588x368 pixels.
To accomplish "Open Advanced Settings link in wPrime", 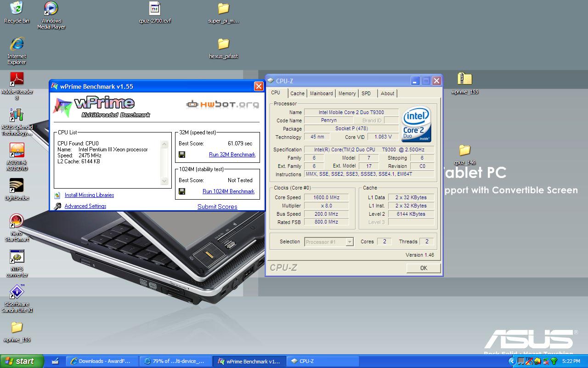I will pos(85,206).
